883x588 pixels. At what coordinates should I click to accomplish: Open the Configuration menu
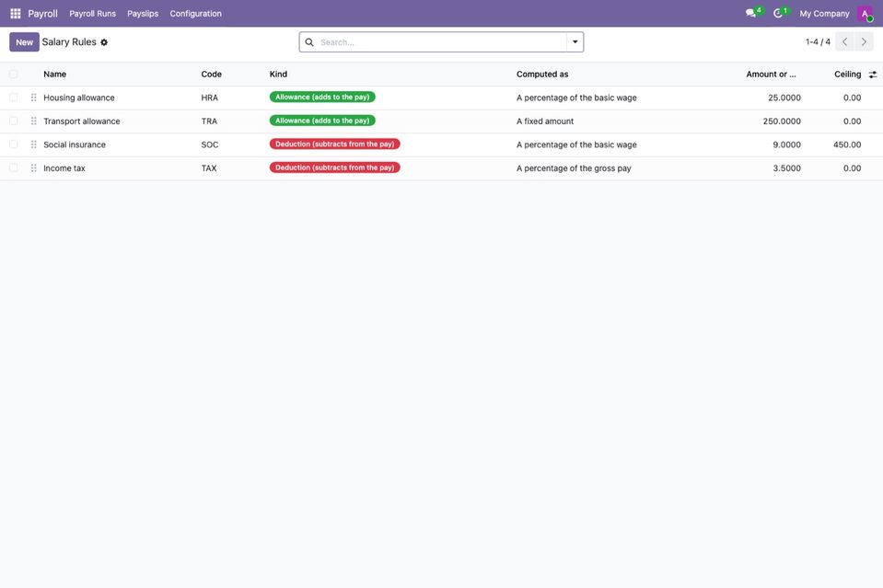(x=195, y=14)
